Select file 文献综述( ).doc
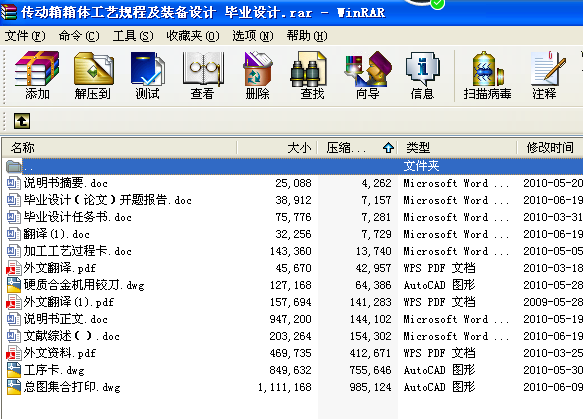Screen dimensions: 583x419 [x=72, y=336]
